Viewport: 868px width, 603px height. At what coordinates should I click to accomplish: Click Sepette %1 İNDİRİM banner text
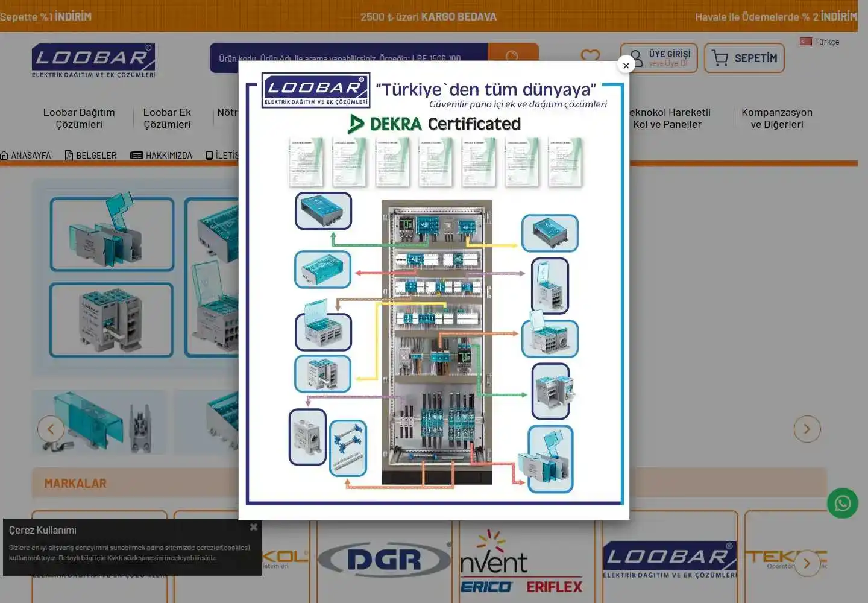(46, 17)
